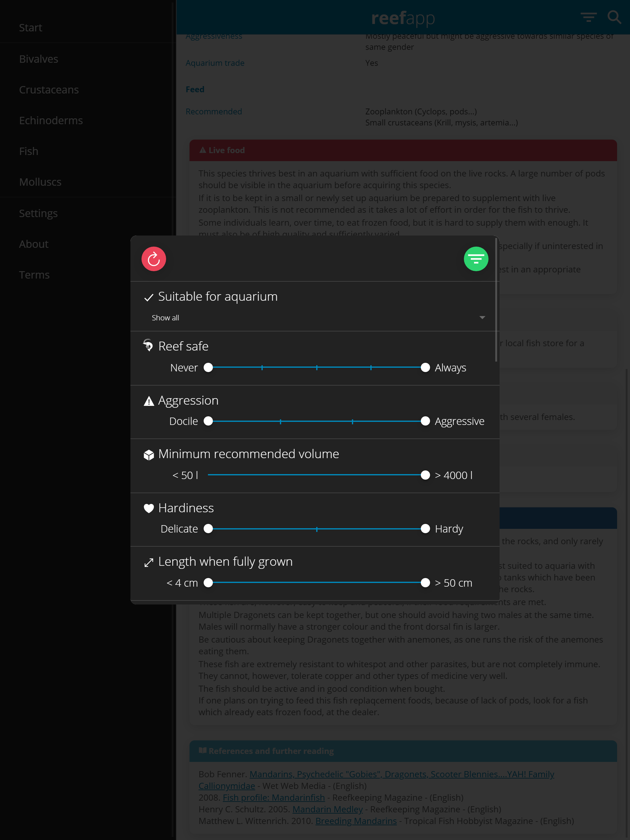Click the Live food warning header
The width and height of the screenshot is (630, 840).
(x=403, y=150)
